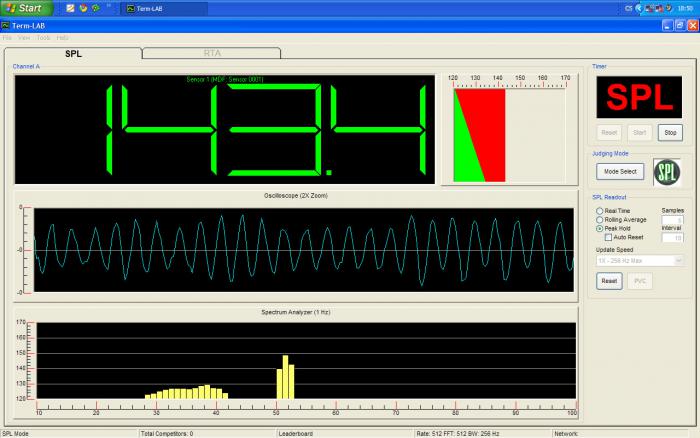This screenshot has height=438, width=700.
Task: Open the File menu
Action: (8, 37)
